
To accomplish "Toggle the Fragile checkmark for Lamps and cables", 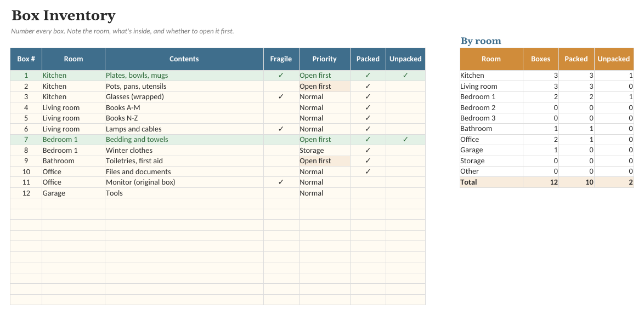I will tap(281, 129).
